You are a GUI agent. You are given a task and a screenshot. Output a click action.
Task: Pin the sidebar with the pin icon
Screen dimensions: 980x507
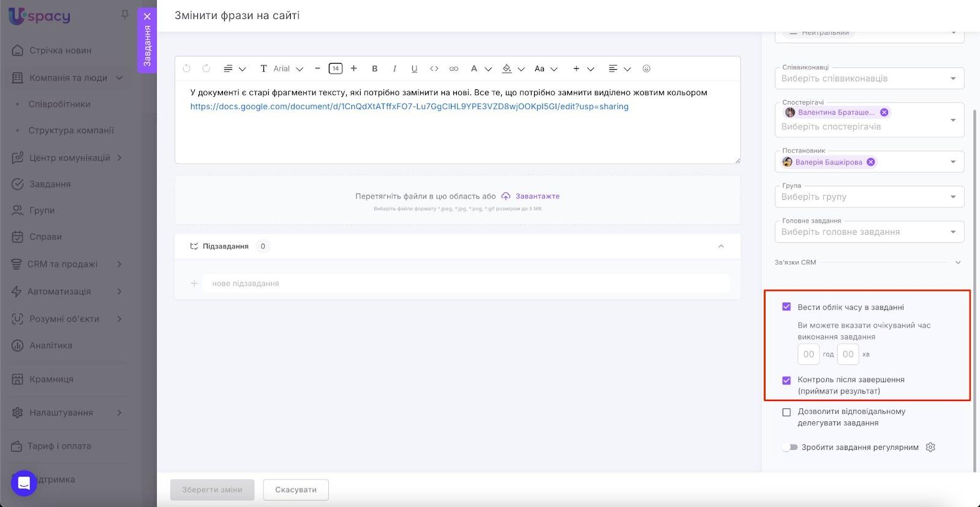click(x=125, y=14)
